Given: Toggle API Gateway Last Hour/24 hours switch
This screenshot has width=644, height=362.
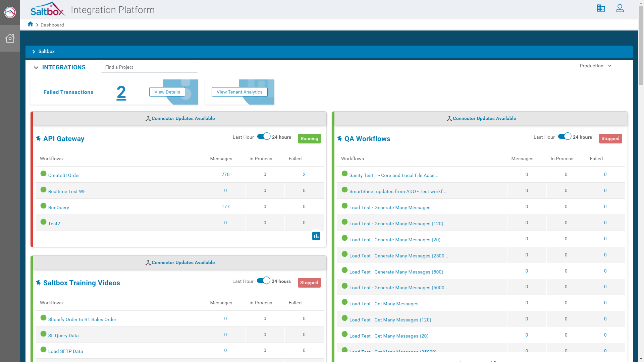Looking at the screenshot, I should pyautogui.click(x=264, y=136).
